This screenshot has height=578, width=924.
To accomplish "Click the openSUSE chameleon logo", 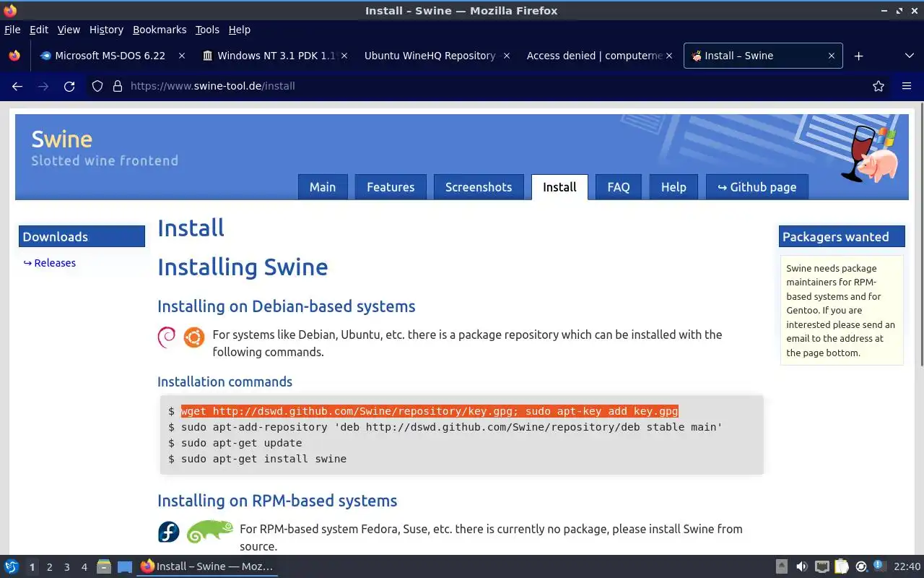I will [209, 532].
